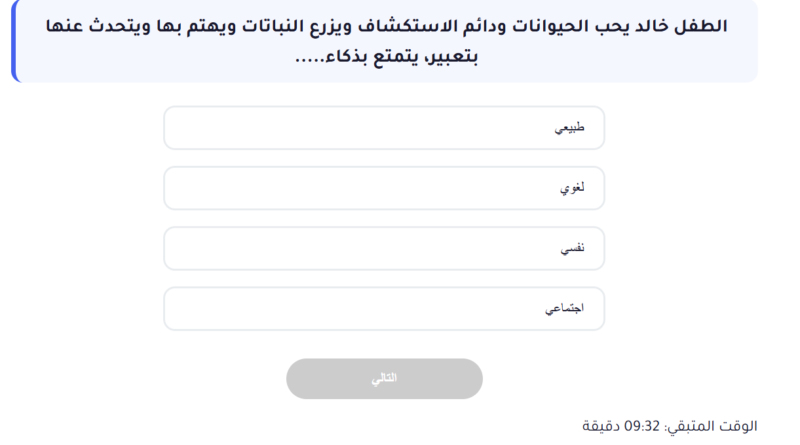This screenshot has width=800, height=445.
Task: Click the الوقت المتبقي timer label
Action: point(711,426)
